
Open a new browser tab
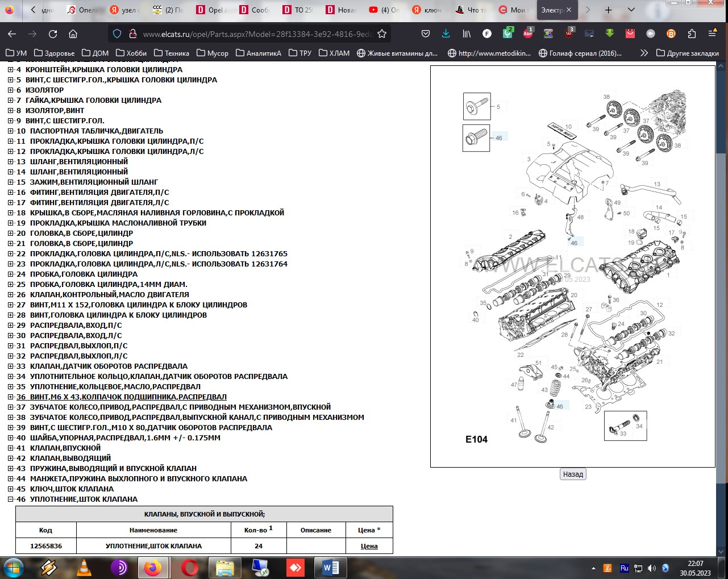609,10
